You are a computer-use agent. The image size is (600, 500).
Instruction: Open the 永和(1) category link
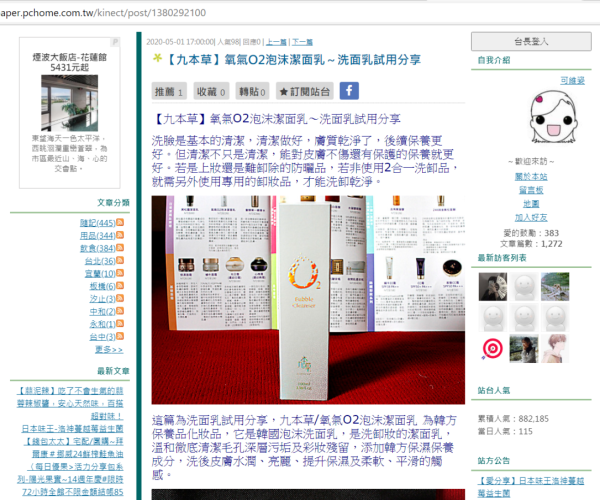102,324
